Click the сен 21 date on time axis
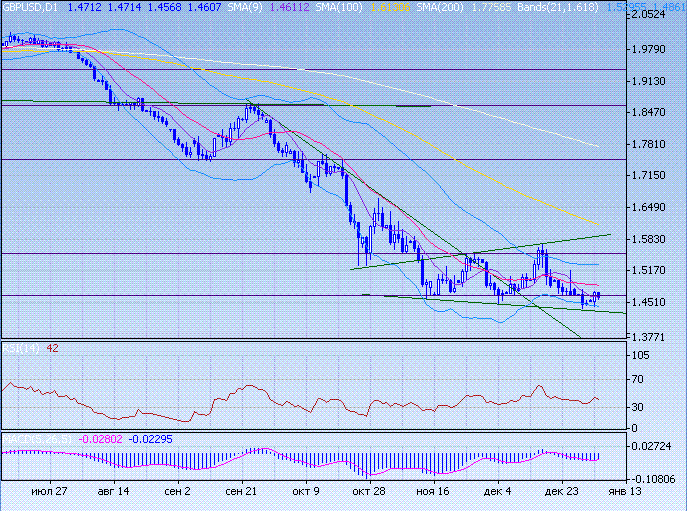The height and width of the screenshot is (511, 687). 242,492
